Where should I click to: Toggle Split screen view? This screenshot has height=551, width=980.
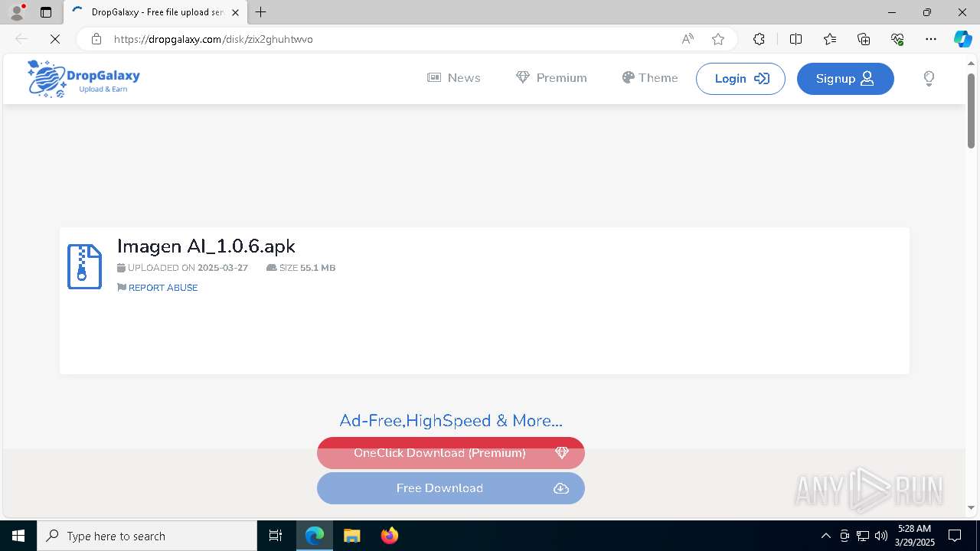click(x=795, y=39)
